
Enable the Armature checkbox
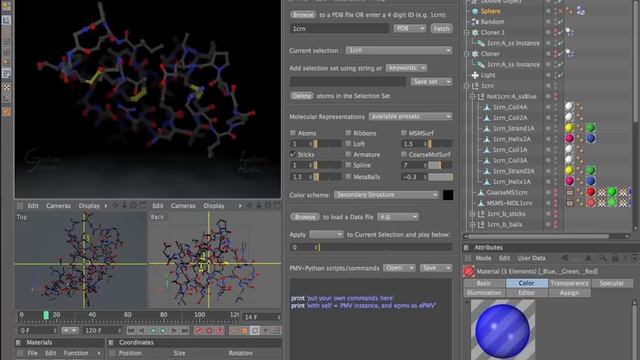click(348, 154)
